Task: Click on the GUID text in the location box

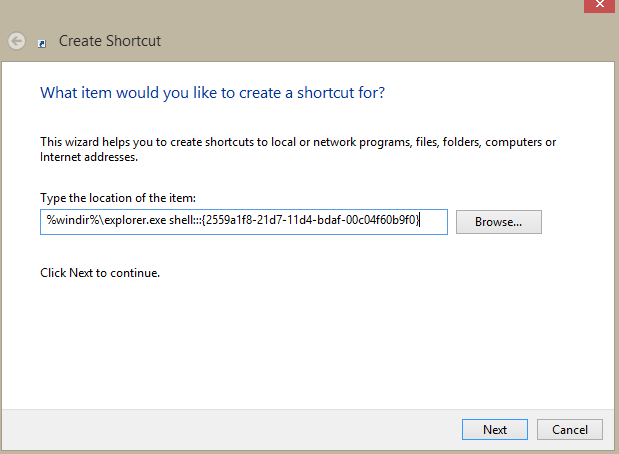Action: [310, 220]
